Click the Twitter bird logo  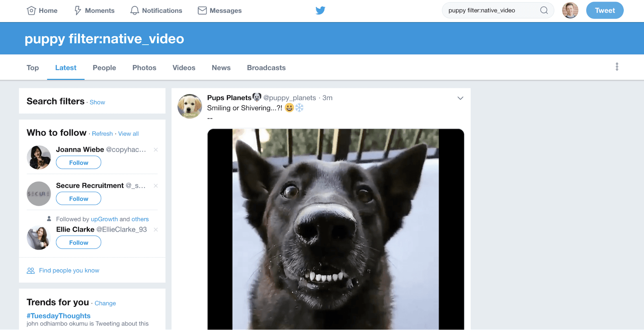[320, 11]
